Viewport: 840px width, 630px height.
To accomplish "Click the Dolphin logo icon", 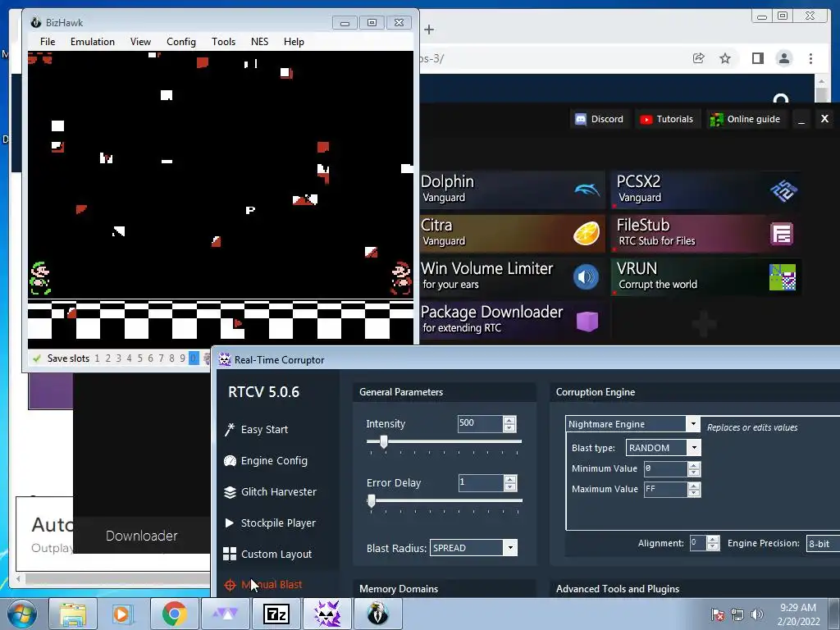I will [587, 189].
